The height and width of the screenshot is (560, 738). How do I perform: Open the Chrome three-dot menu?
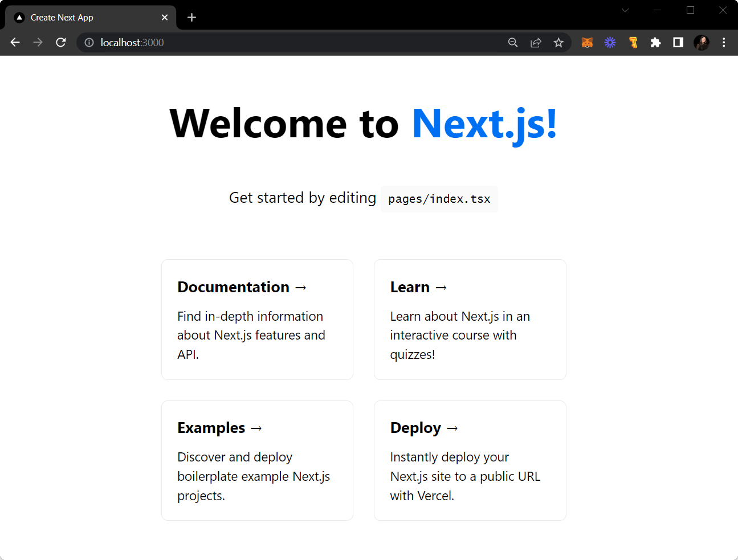point(724,43)
